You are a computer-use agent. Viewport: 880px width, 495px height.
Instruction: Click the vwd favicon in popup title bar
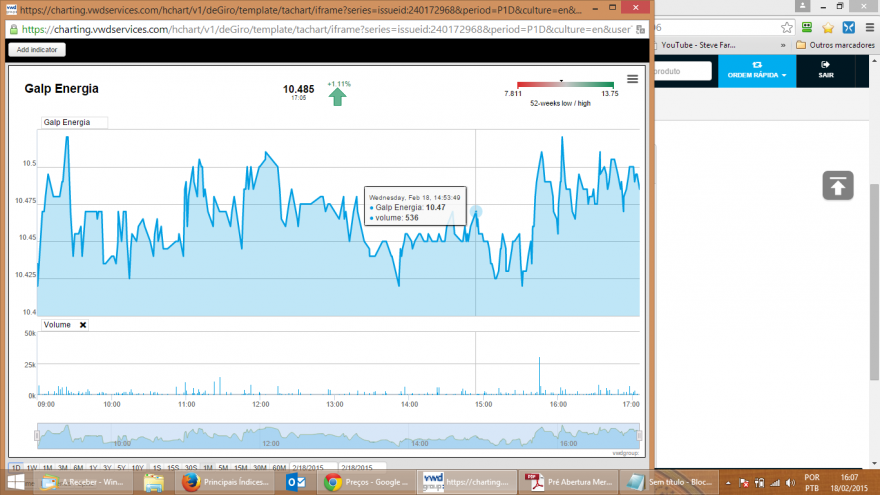click(x=11, y=9)
